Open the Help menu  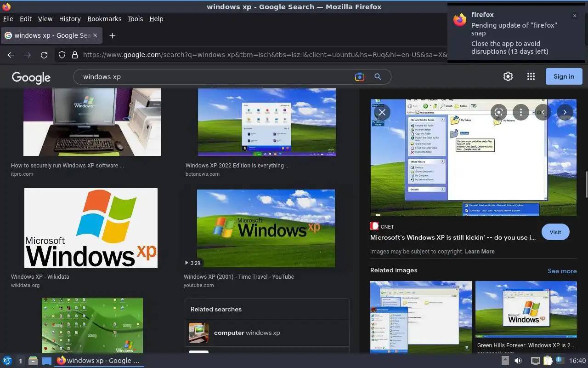(156, 19)
